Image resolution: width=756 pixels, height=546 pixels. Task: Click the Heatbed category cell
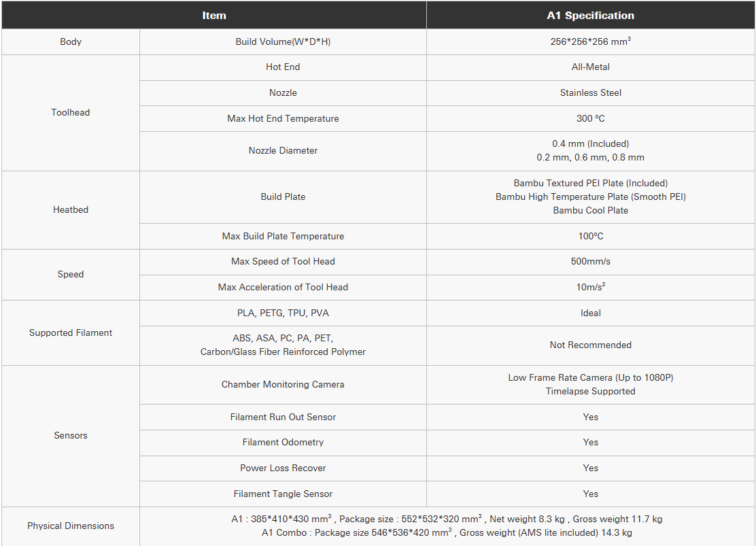71,210
